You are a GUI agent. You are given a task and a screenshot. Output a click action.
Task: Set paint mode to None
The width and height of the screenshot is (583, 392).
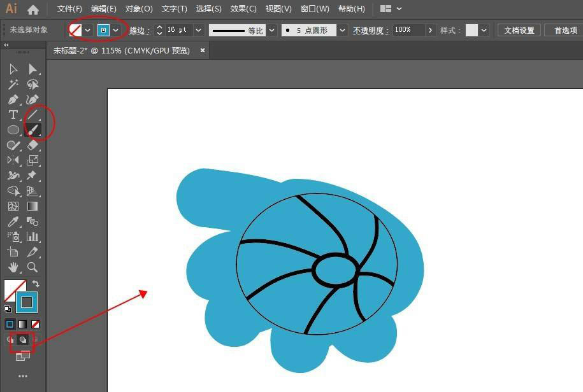[x=35, y=324]
